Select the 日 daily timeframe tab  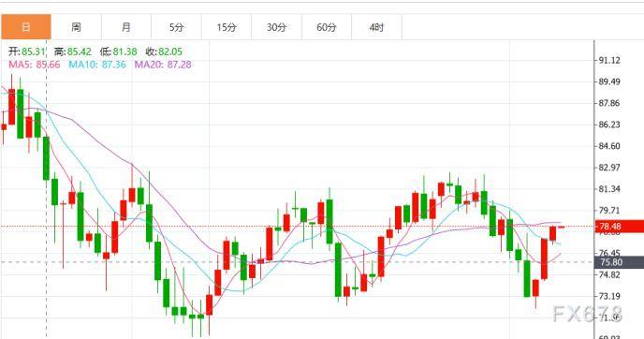click(26, 27)
